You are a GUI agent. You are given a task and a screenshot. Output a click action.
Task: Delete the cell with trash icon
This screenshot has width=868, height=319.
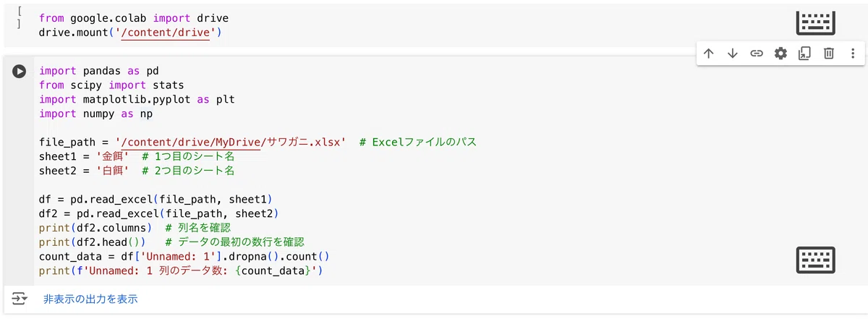(829, 54)
